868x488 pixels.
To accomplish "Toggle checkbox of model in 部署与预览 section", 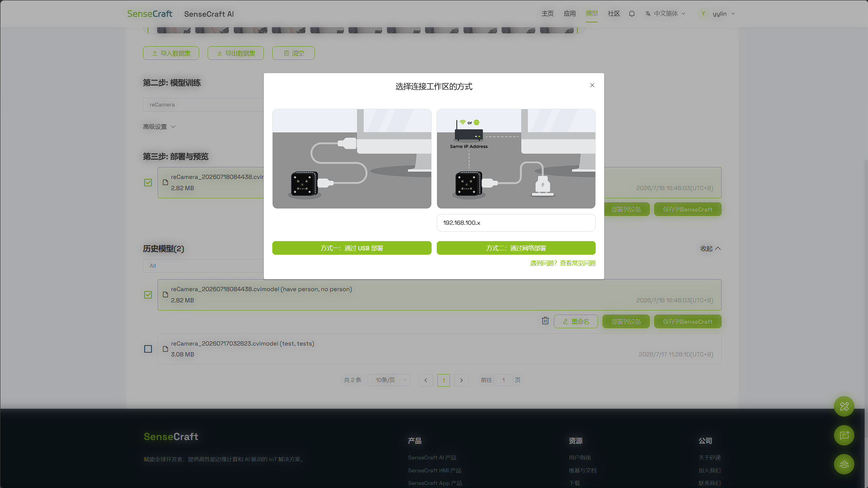I will (x=148, y=183).
